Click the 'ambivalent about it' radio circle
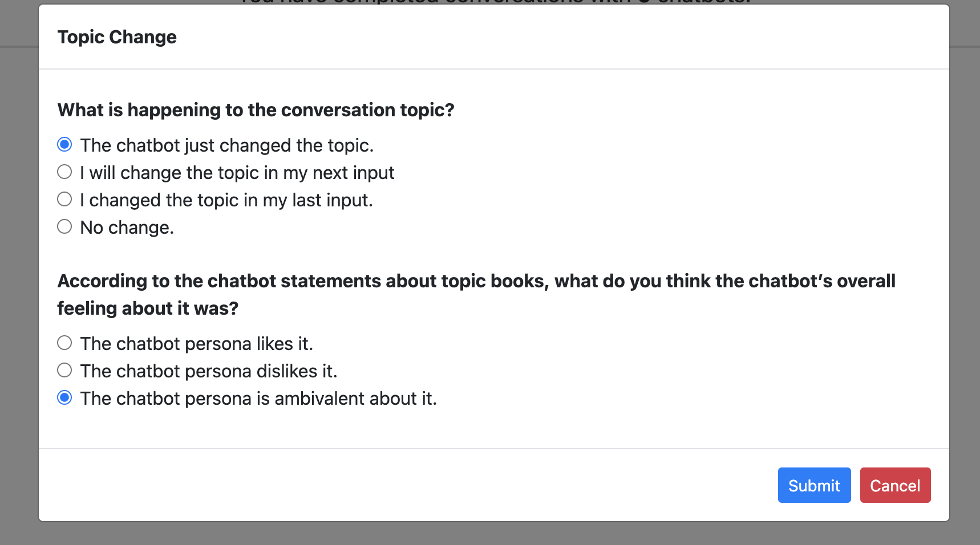980x545 pixels. click(64, 398)
